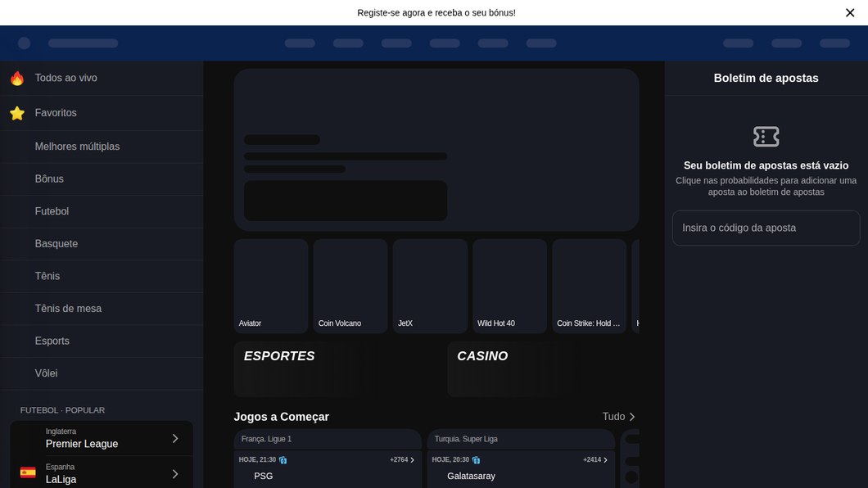
Task: Open the Wild Hot 40 game card
Action: click(510, 286)
